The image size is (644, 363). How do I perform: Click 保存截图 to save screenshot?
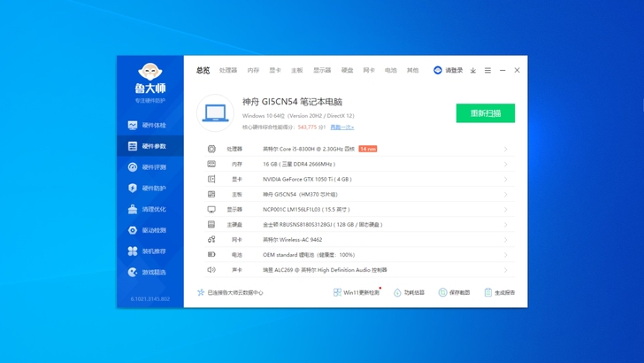click(455, 292)
